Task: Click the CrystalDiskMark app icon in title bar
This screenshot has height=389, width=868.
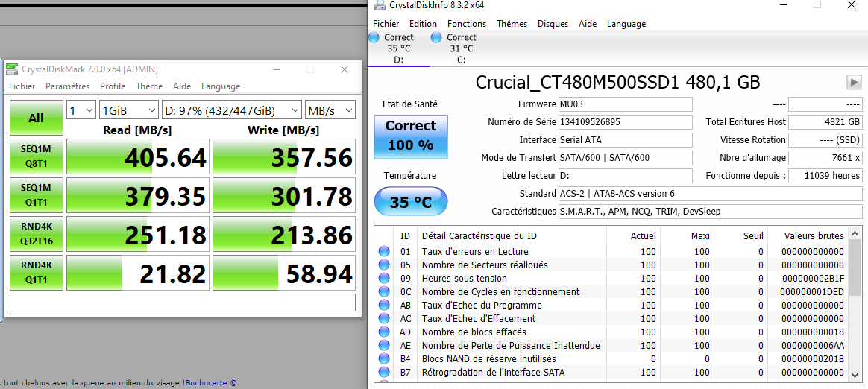Action: [x=11, y=69]
